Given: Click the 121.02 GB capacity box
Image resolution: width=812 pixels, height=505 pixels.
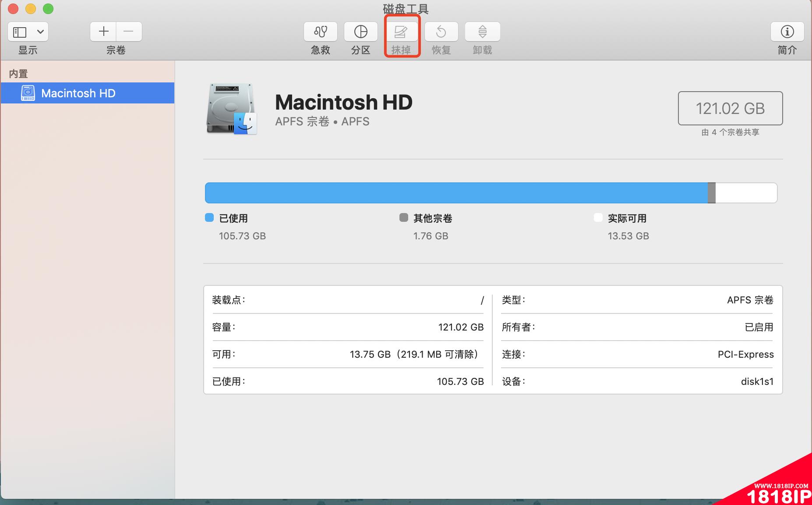Looking at the screenshot, I should click(x=730, y=108).
